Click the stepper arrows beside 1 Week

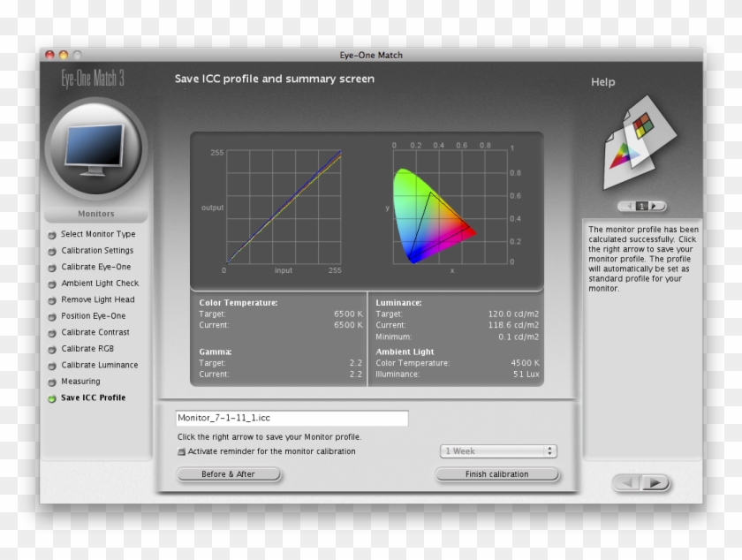pyautogui.click(x=549, y=450)
